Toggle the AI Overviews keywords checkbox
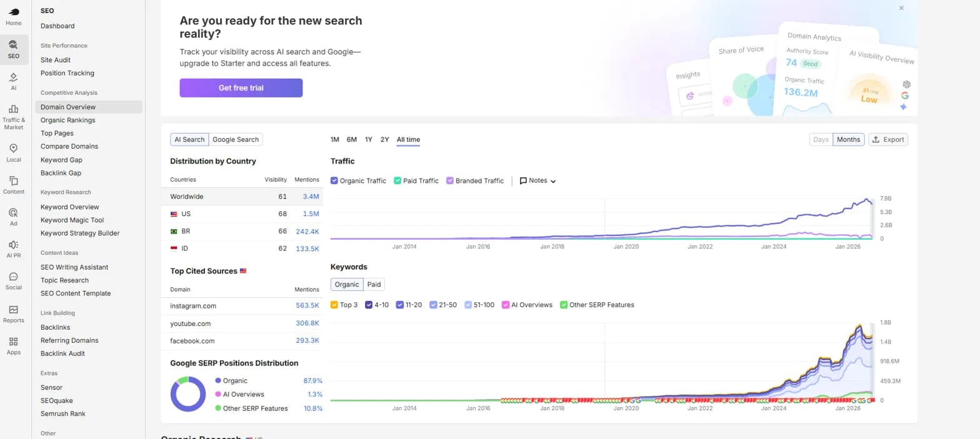 pos(506,305)
